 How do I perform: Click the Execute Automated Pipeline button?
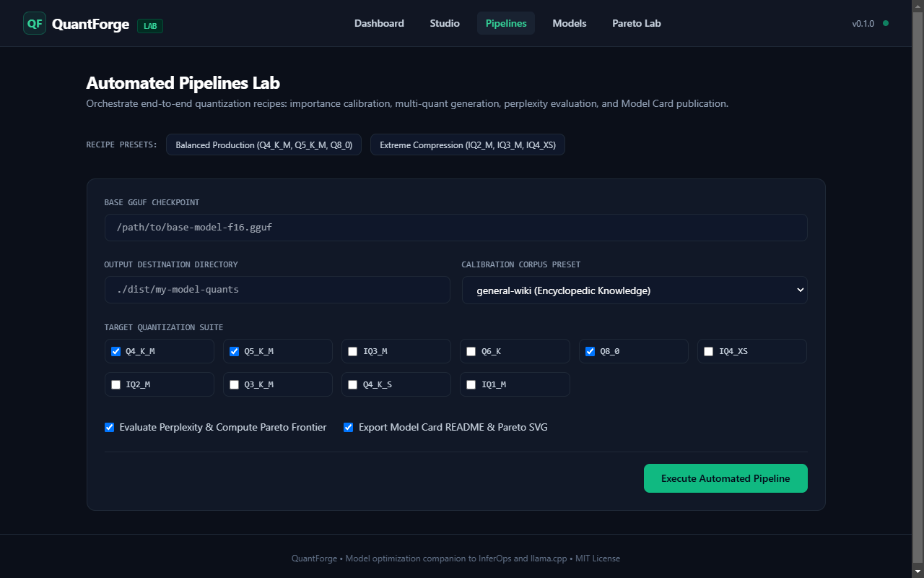tap(725, 478)
